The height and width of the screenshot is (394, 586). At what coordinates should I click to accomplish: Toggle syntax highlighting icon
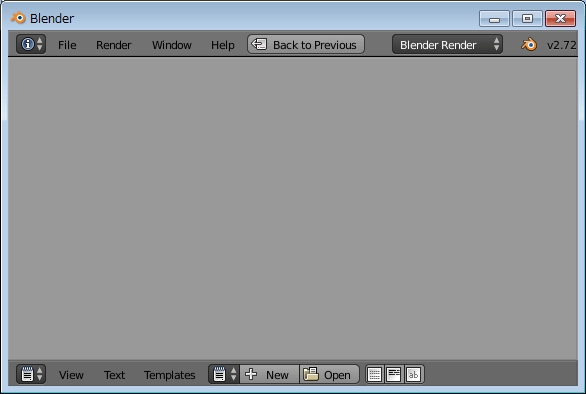tap(413, 374)
